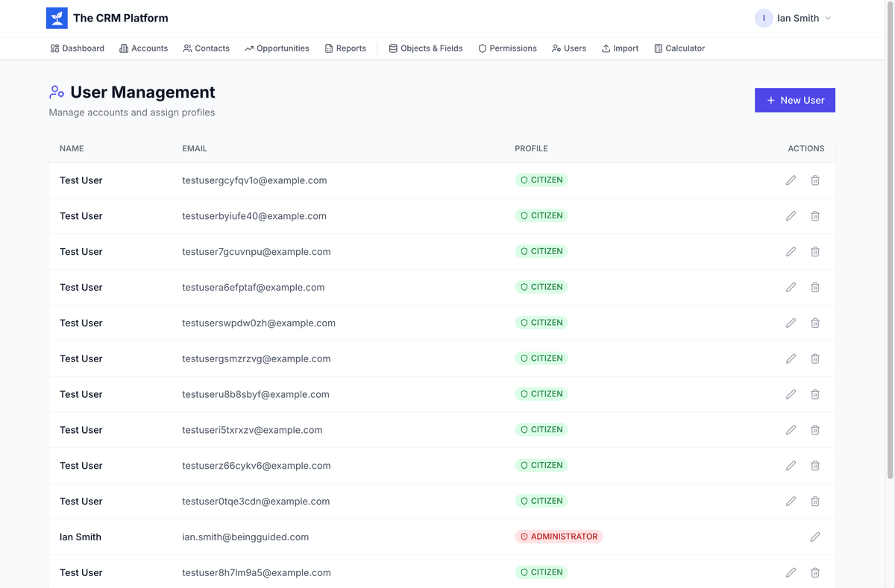Navigate to the Opportunities section
This screenshot has width=895, height=588.
point(277,48)
